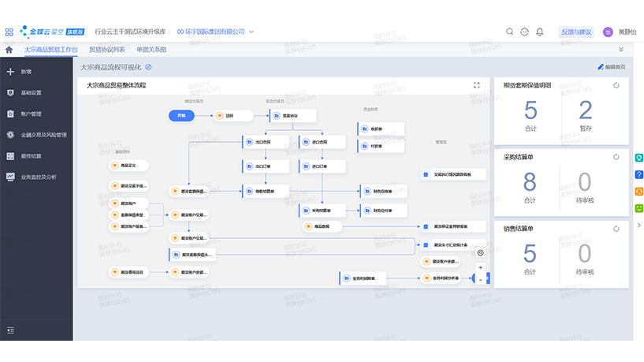Click the 反馈与建议 button

575,32
